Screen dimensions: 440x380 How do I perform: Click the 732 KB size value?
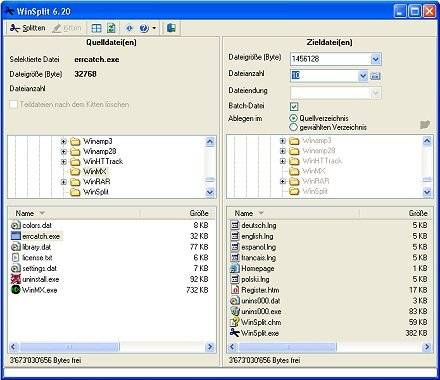tap(197, 290)
